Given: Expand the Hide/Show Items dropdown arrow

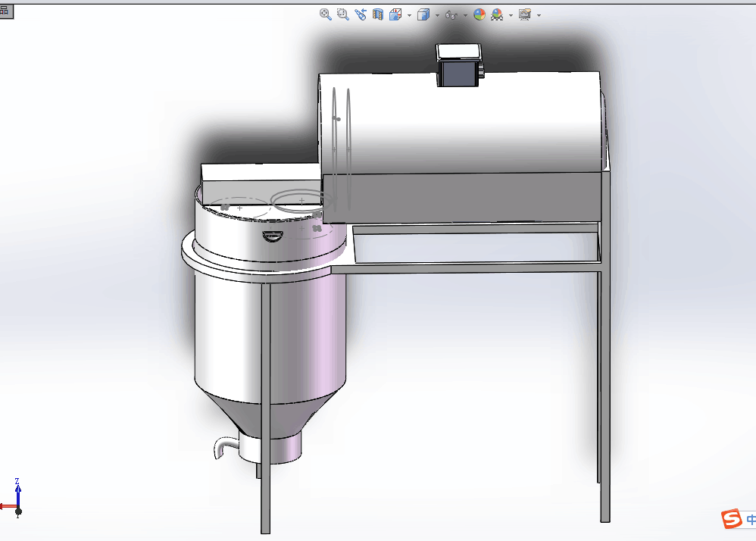Looking at the screenshot, I should tap(465, 15).
